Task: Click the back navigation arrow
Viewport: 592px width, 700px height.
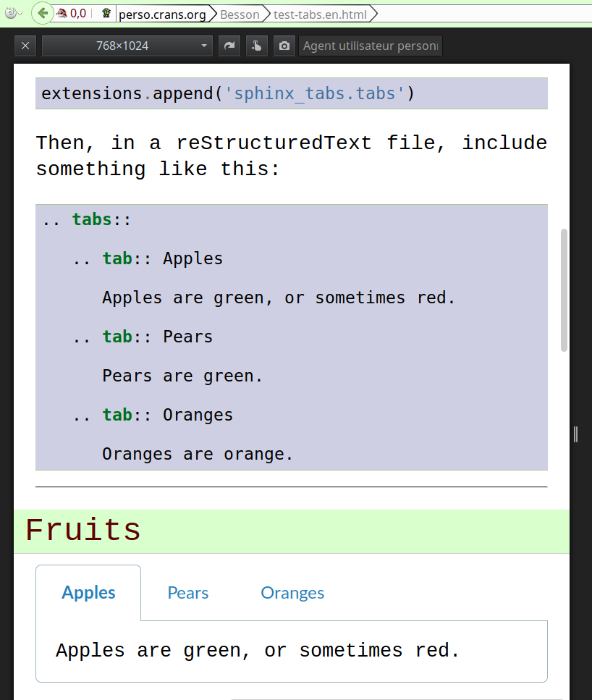Action: 42,13
